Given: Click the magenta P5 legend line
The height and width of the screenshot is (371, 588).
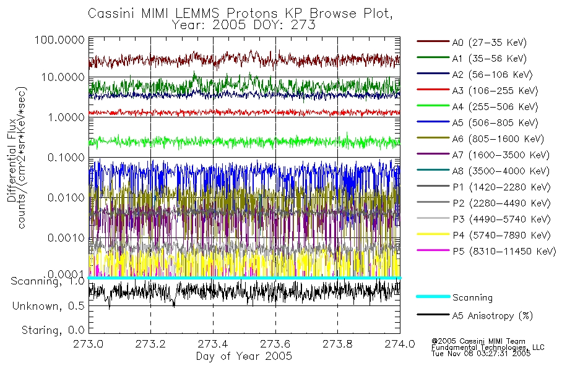Looking at the screenshot, I should coord(433,250).
